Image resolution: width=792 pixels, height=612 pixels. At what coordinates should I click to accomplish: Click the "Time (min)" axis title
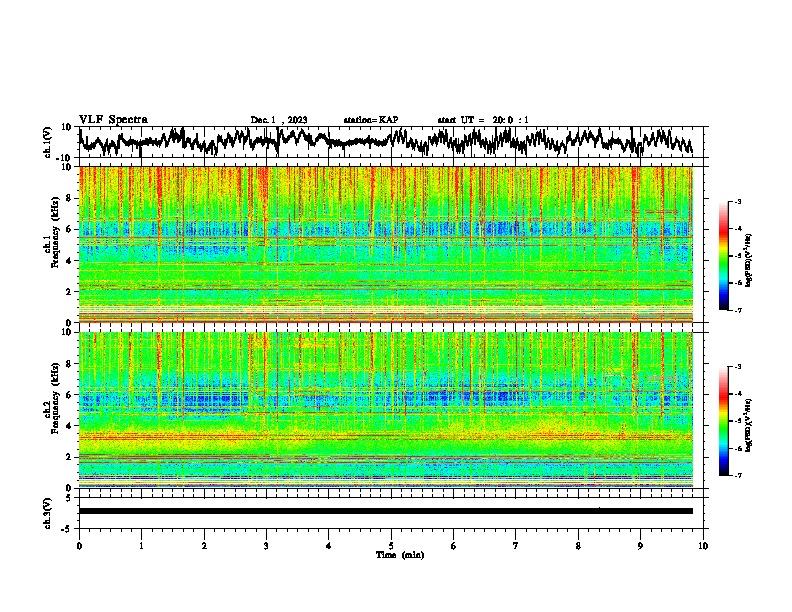click(400, 555)
